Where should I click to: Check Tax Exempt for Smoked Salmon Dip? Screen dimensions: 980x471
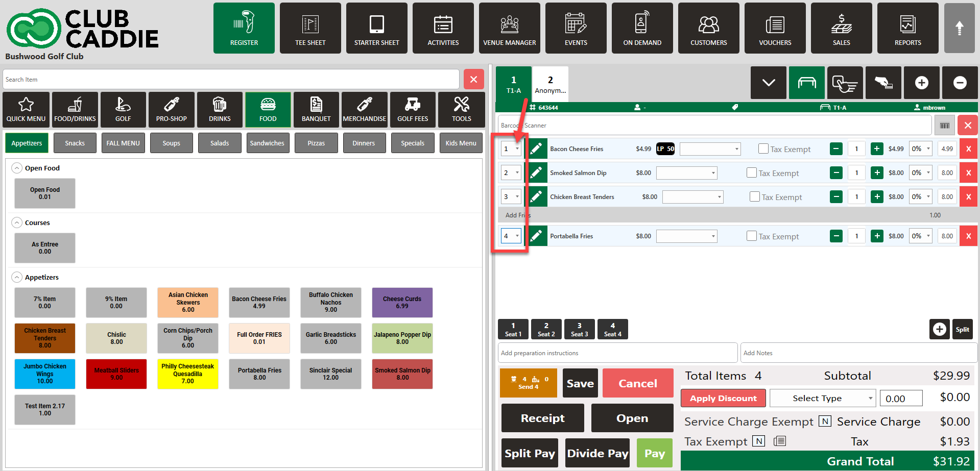(x=751, y=172)
